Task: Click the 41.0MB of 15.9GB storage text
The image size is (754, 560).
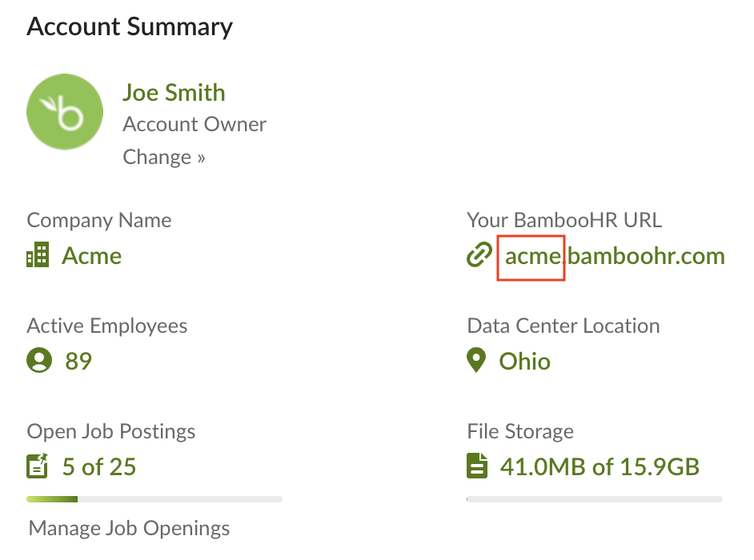Action: (599, 466)
